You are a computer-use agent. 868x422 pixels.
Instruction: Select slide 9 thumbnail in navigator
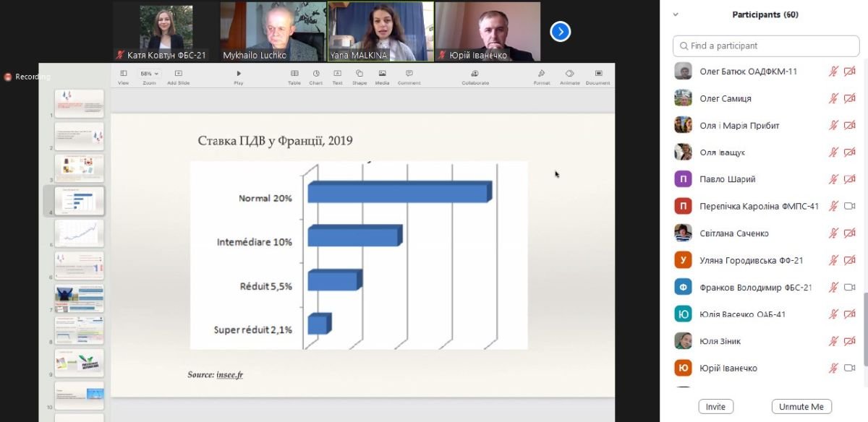coord(80,363)
